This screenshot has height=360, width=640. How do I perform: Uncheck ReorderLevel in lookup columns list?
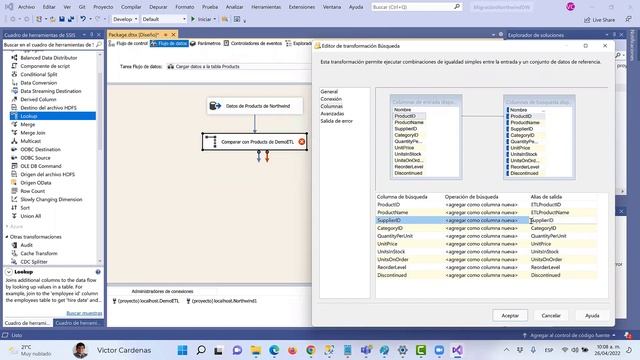[508, 167]
